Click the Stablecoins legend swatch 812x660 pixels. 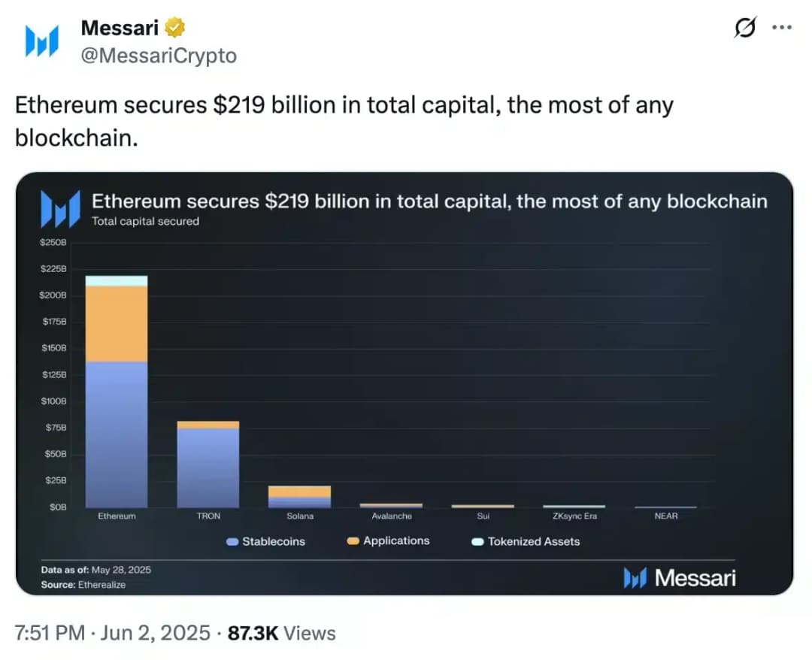[232, 541]
